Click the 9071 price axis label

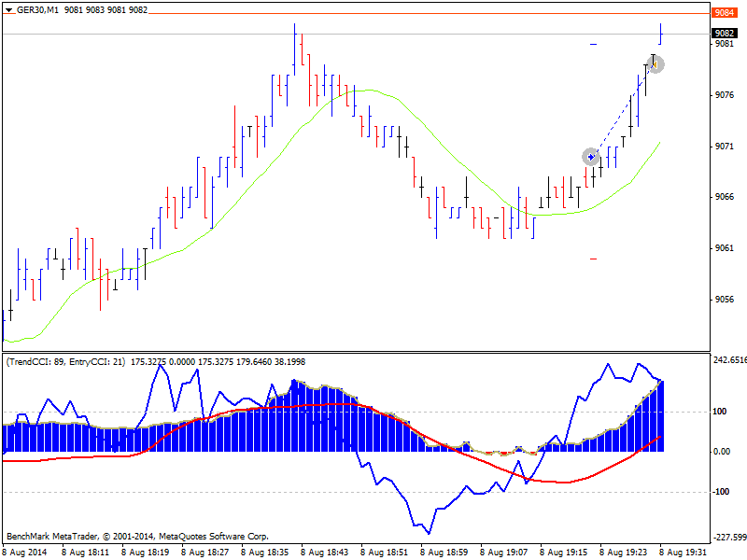point(725,147)
